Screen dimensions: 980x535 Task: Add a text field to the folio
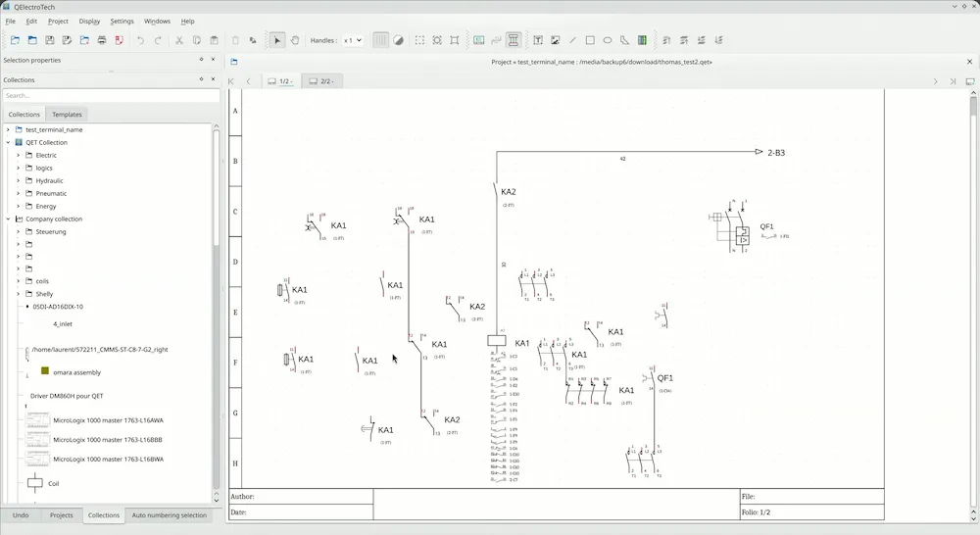[x=538, y=40]
